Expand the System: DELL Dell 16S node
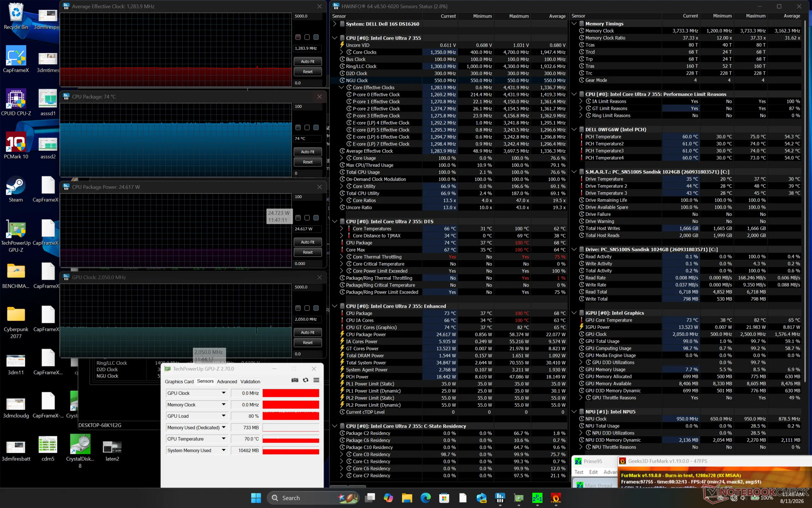This screenshot has width=812, height=508. click(x=335, y=24)
